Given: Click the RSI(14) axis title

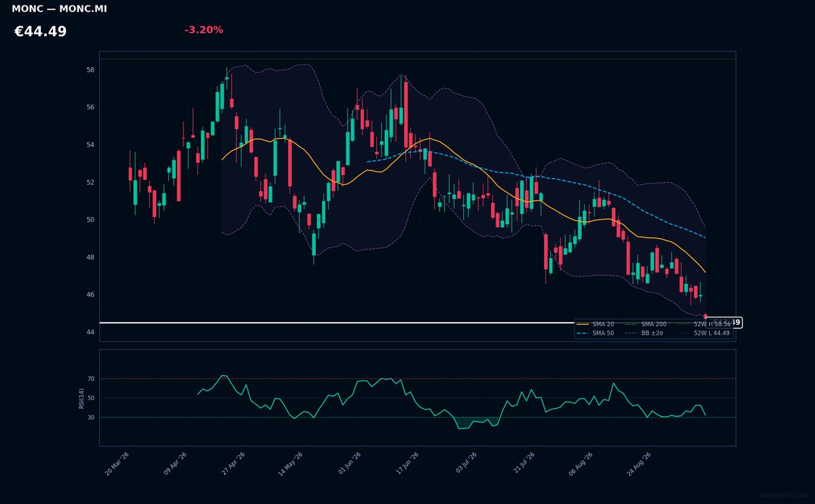Looking at the screenshot, I should pyautogui.click(x=81, y=398).
